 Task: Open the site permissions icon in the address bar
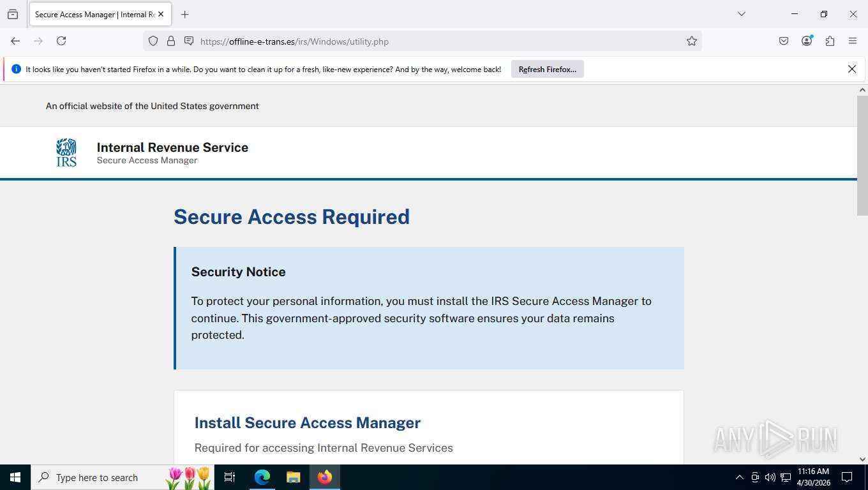[x=189, y=41]
